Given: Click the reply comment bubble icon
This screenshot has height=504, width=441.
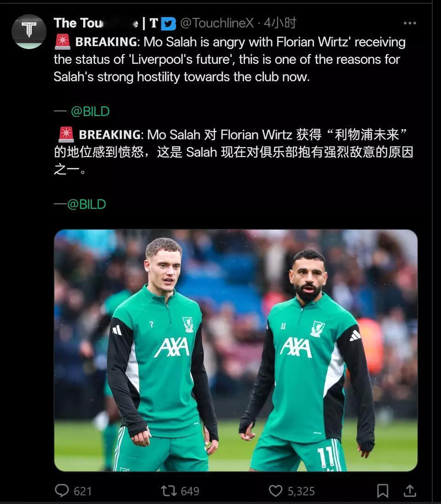Looking at the screenshot, I should tap(62, 491).
